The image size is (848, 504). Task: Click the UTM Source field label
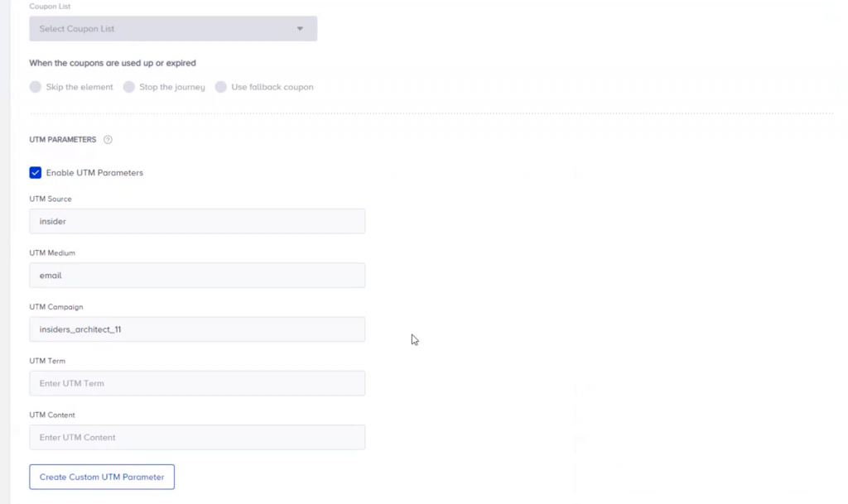pos(51,199)
